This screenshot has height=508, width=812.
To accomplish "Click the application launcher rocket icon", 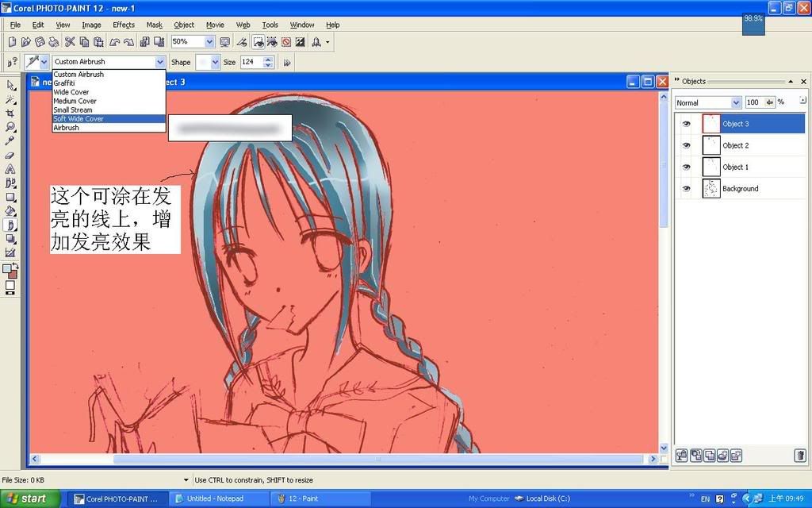I will (316, 41).
